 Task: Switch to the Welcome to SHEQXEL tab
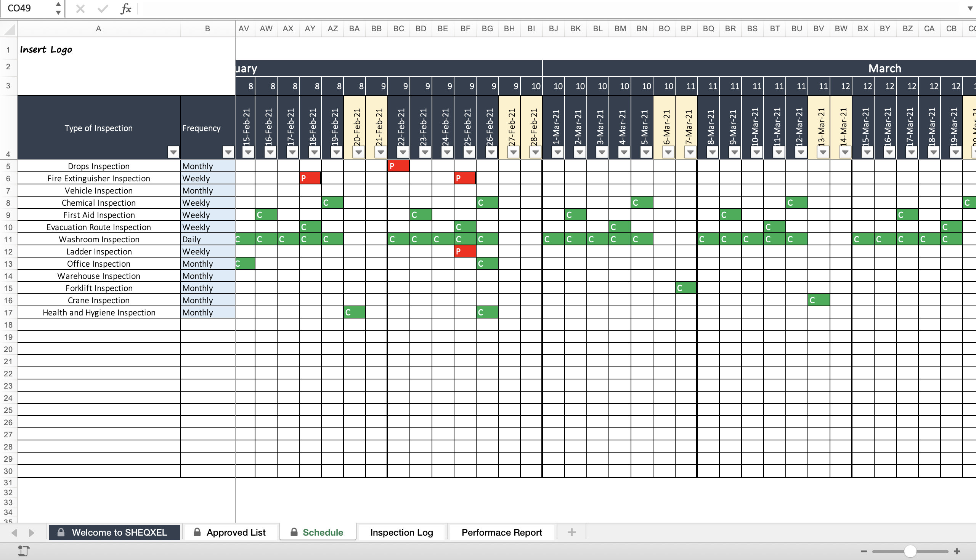(x=114, y=532)
